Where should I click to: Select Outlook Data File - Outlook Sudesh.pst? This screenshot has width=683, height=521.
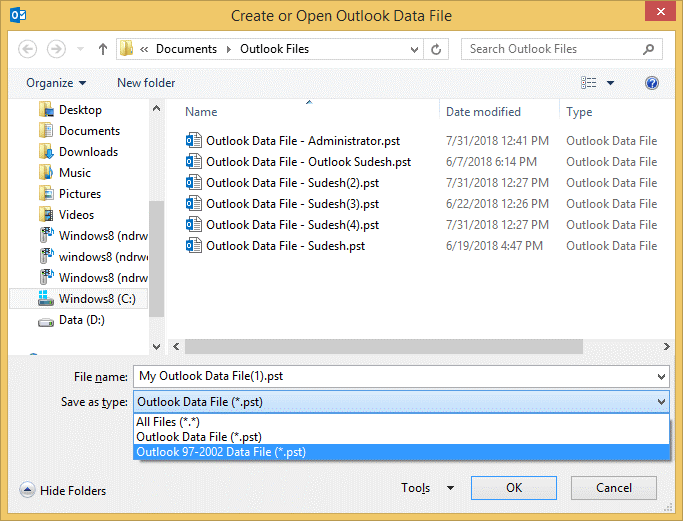[x=308, y=162]
